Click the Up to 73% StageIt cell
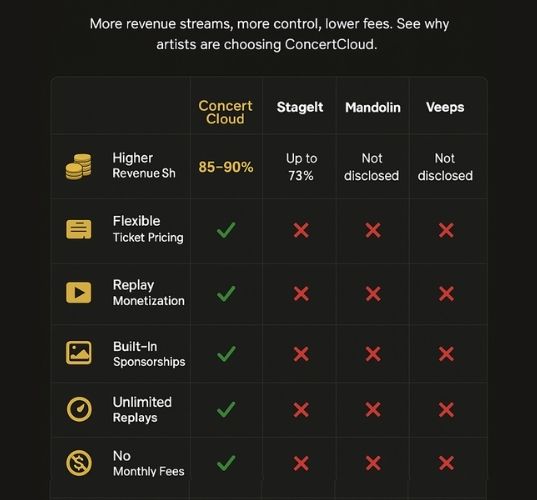 (x=301, y=167)
